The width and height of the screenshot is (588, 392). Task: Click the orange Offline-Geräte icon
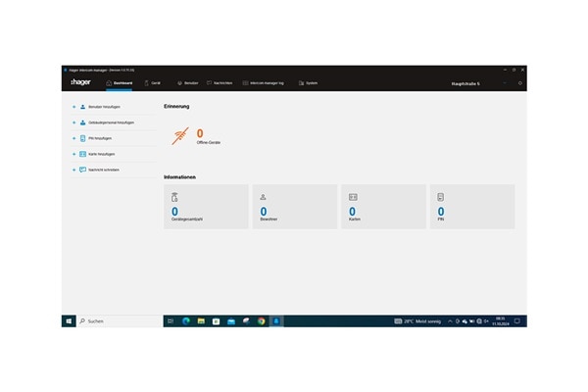click(179, 137)
